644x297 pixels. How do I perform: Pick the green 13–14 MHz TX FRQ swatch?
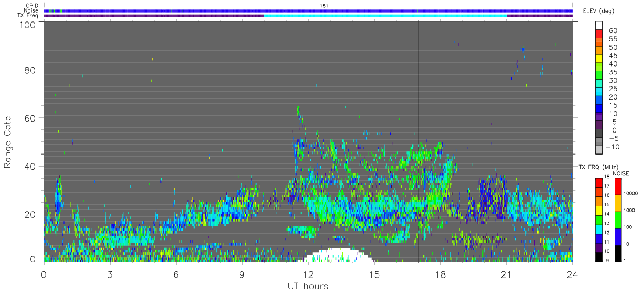[x=599, y=219]
